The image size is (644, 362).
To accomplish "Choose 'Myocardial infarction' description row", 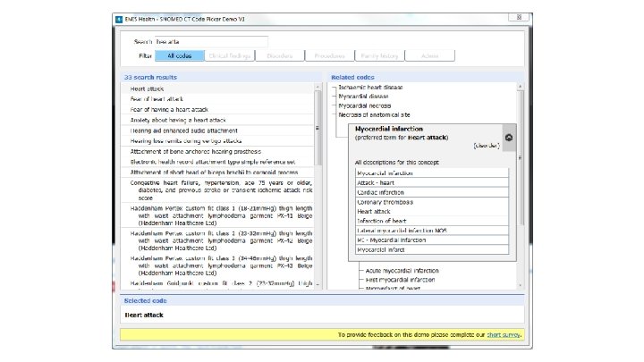I will click(x=432, y=173).
